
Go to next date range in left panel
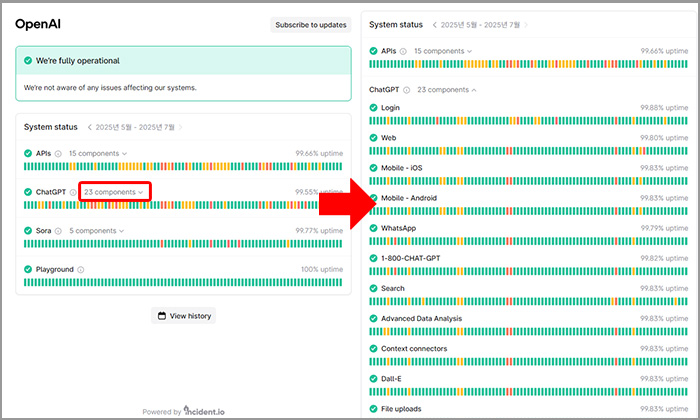pos(180,127)
